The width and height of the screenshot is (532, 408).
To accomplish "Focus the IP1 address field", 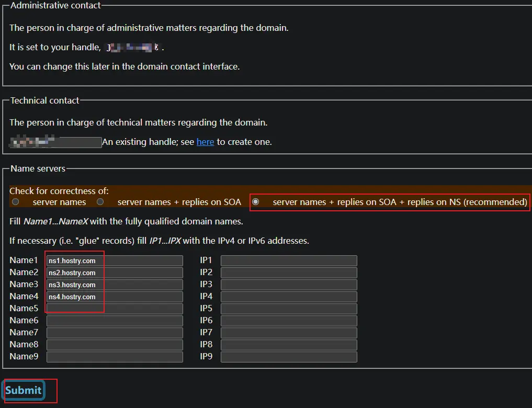I will [289, 260].
